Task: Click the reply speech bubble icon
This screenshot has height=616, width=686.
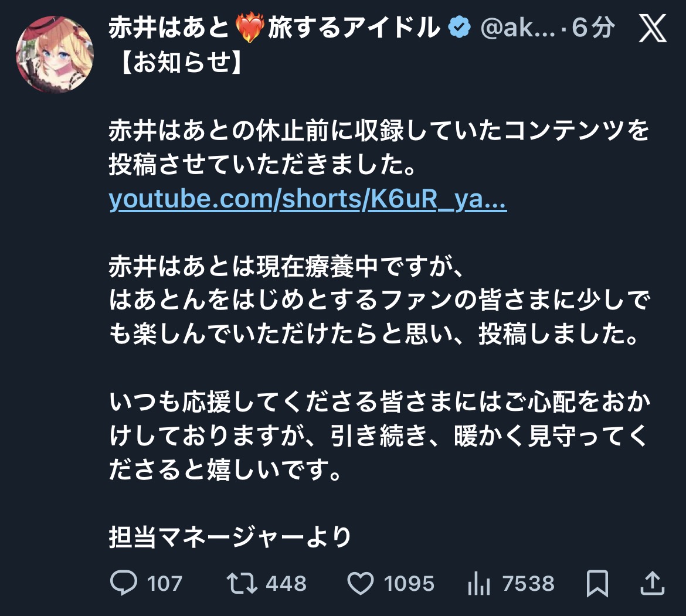Action: (x=123, y=583)
